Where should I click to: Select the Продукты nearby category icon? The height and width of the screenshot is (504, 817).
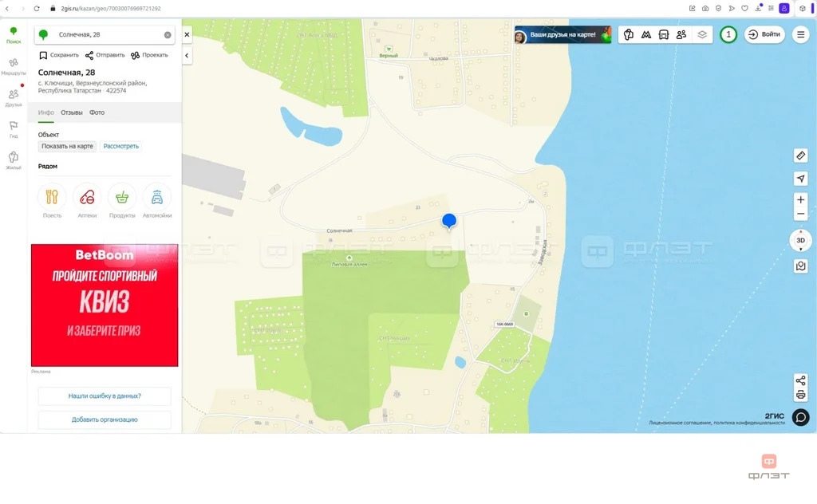tap(122, 196)
